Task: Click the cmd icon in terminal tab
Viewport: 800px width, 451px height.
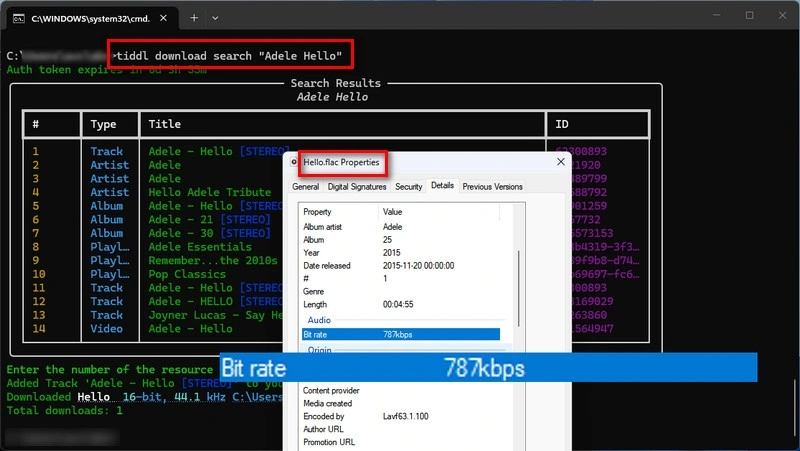Action: click(19, 18)
